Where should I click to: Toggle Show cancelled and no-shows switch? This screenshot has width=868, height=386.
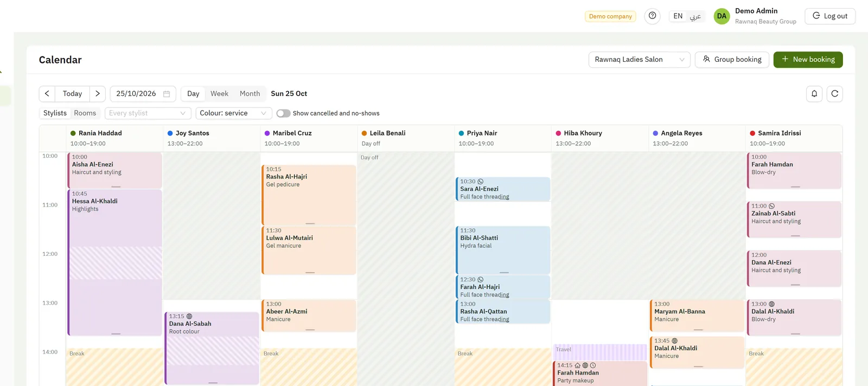pos(283,113)
